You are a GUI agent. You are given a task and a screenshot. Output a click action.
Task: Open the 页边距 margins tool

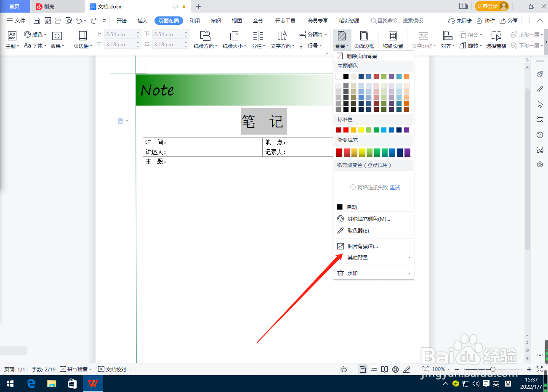[x=83, y=40]
